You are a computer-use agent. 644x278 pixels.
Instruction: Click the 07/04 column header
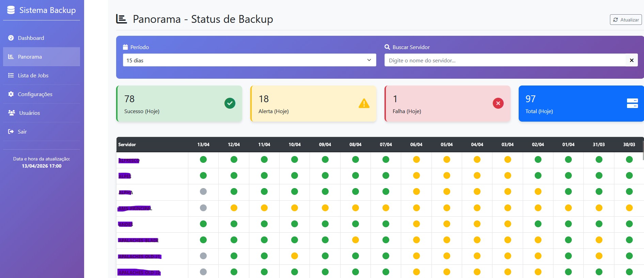tap(386, 144)
